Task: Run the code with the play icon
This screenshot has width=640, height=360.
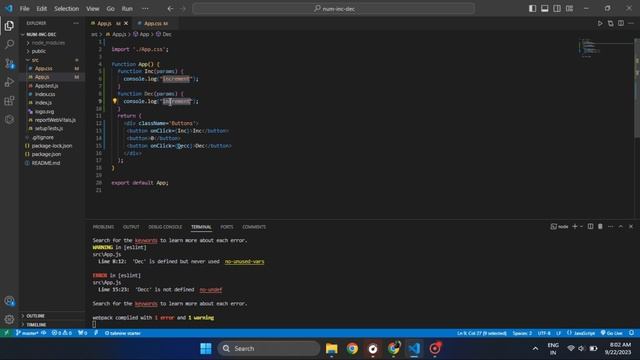Action: point(600,23)
